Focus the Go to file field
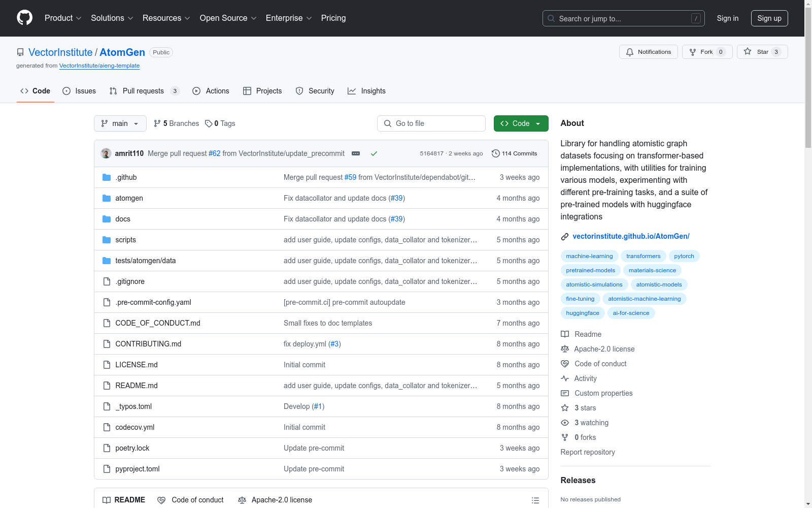Image resolution: width=812 pixels, height=508 pixels. pos(431,123)
